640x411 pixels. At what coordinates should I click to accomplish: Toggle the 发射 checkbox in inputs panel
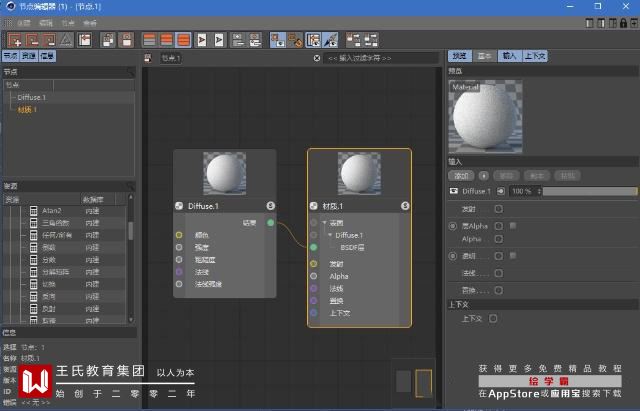pyautogui.click(x=498, y=209)
